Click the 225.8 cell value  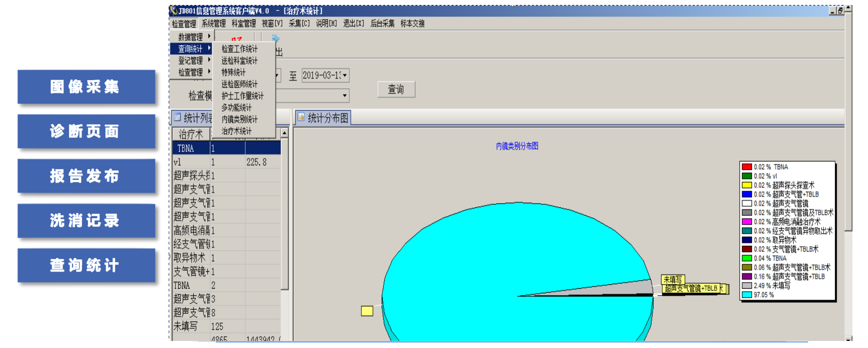coord(257,162)
